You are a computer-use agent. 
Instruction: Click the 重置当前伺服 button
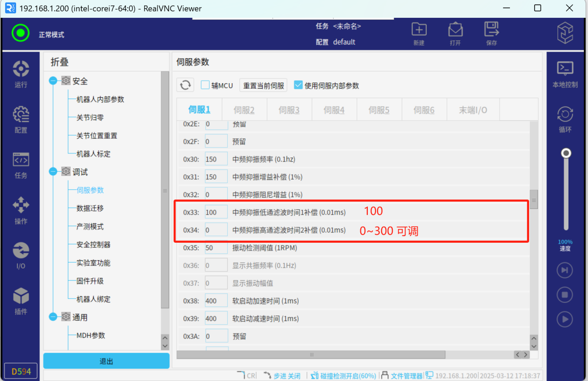[263, 86]
